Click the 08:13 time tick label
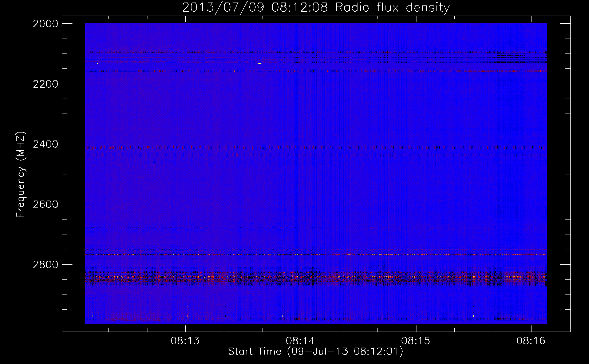589x364 pixels. 186,341
